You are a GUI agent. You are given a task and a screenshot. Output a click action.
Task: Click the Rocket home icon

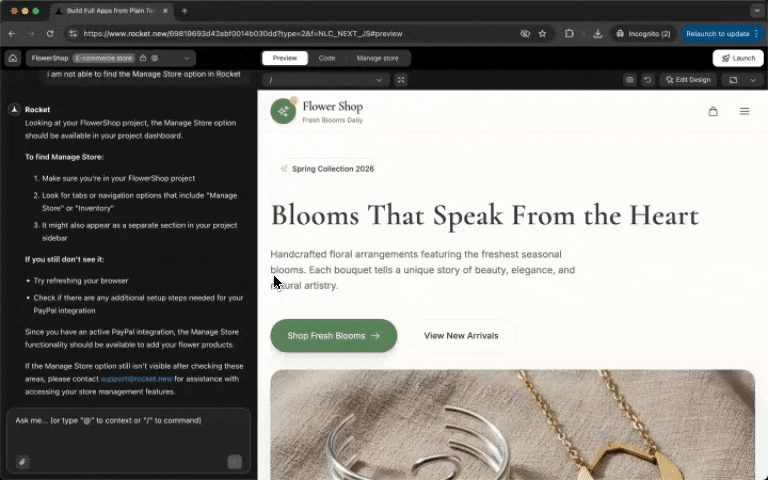[x=13, y=58]
